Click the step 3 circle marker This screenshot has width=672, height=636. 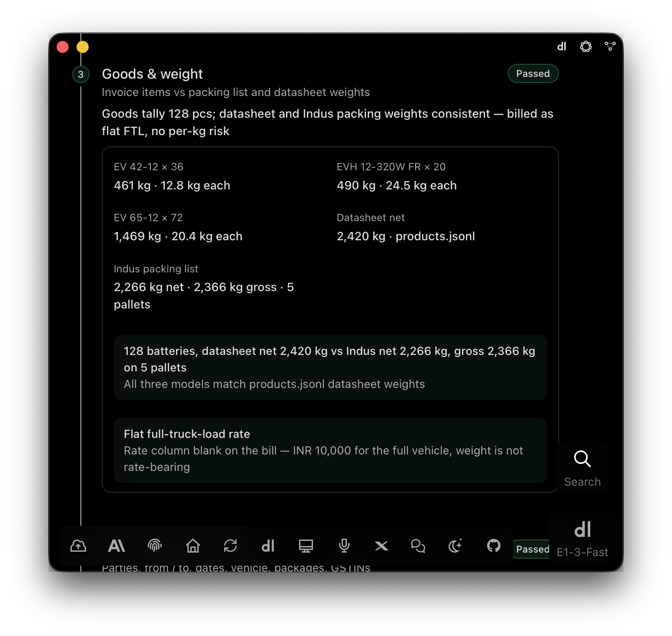click(81, 74)
